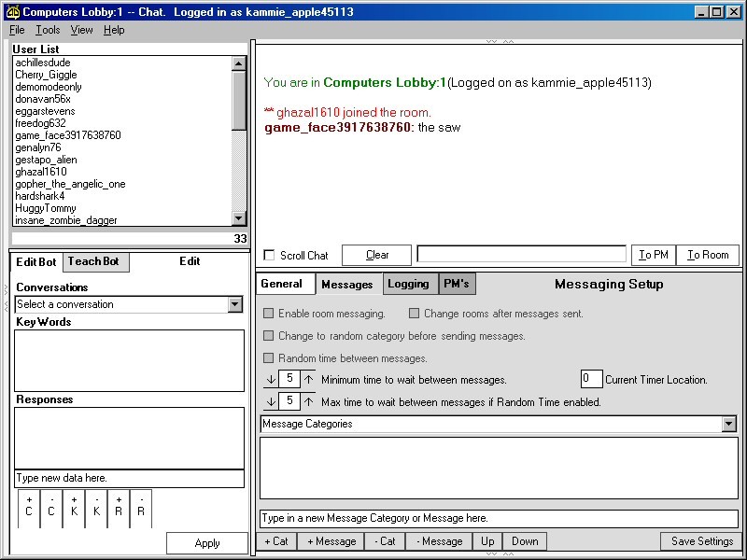Click user list scrollbar down arrow
Screen dimensions: 747x560
click(239, 218)
